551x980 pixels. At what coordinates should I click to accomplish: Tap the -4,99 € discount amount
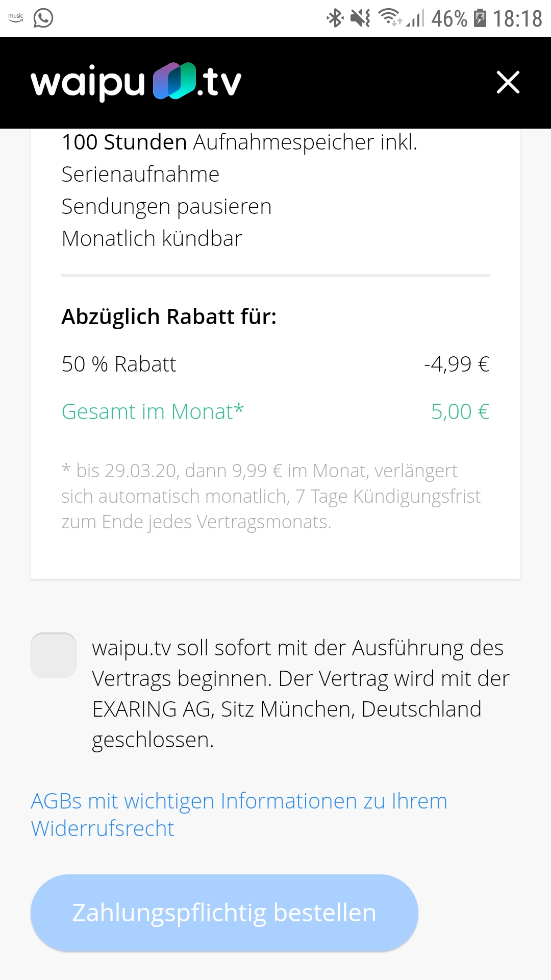pos(457,364)
